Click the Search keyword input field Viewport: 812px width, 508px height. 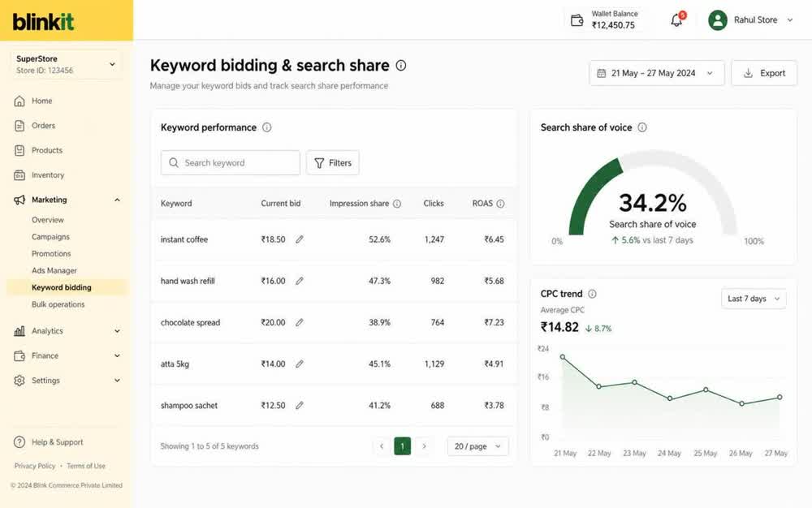click(x=231, y=163)
